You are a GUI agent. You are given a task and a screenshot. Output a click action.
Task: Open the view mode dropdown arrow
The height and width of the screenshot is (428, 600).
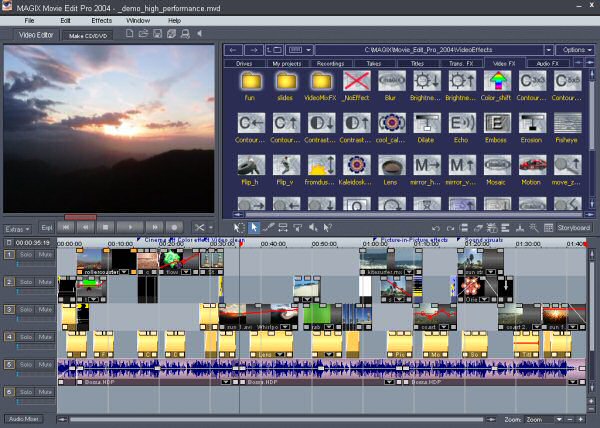click(x=308, y=50)
